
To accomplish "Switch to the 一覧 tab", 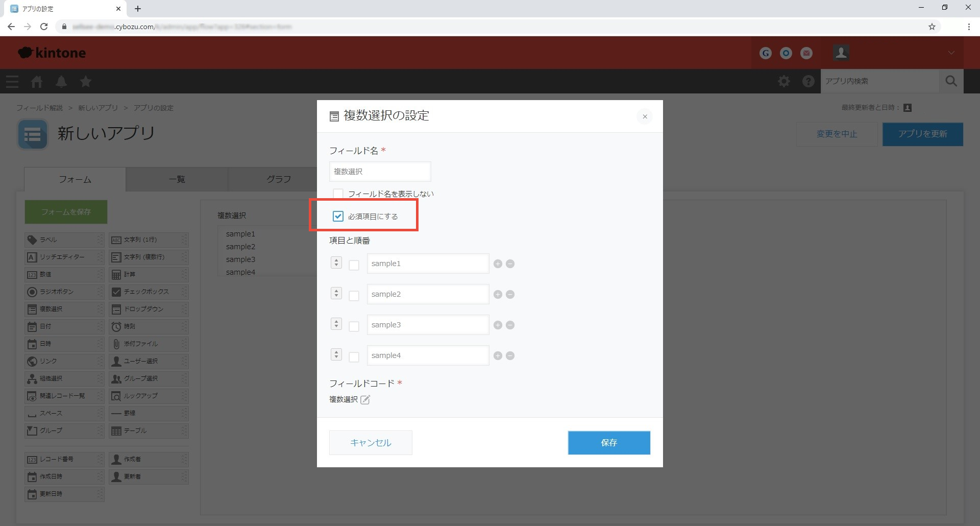I will [x=177, y=179].
